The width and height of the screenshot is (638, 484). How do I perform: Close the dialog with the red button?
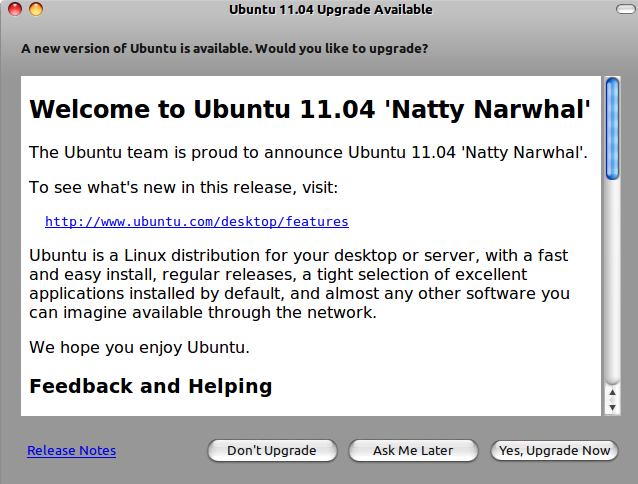click(15, 9)
